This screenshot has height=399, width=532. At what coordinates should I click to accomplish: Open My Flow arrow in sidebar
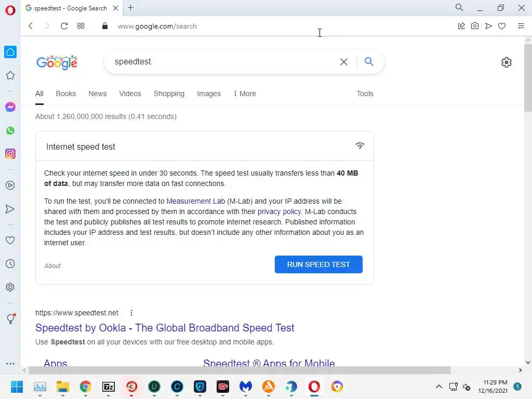[10, 209]
